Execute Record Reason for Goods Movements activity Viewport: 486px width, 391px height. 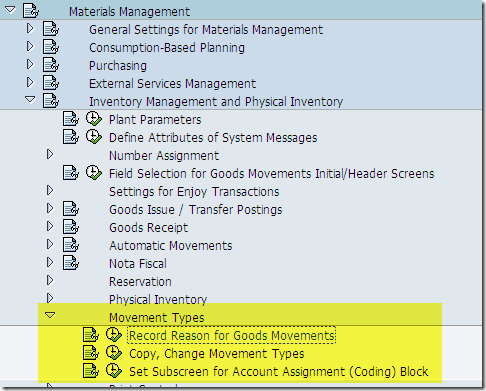[x=114, y=335]
